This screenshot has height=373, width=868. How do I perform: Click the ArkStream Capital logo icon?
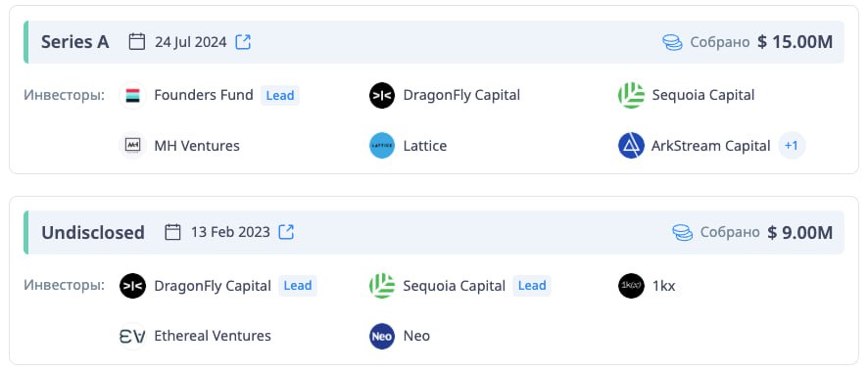[631, 146]
